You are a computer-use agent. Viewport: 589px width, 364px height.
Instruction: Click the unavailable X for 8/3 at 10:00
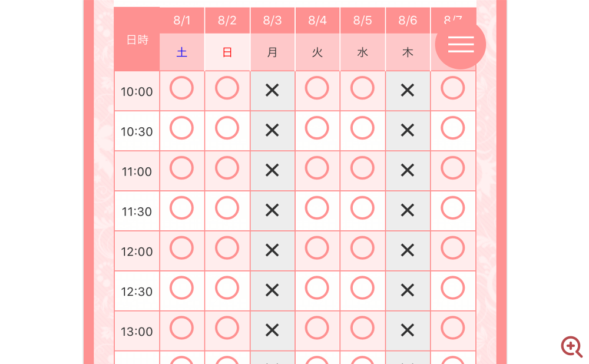point(272,90)
